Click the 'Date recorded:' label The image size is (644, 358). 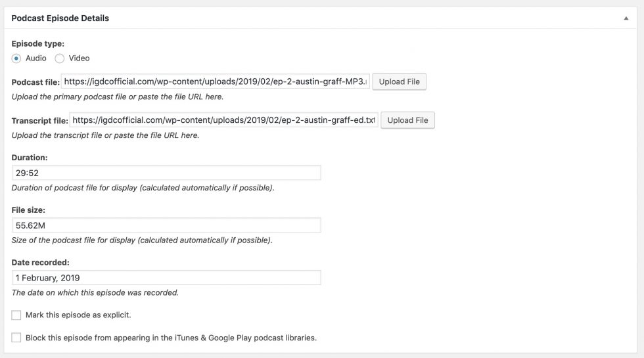tap(41, 263)
